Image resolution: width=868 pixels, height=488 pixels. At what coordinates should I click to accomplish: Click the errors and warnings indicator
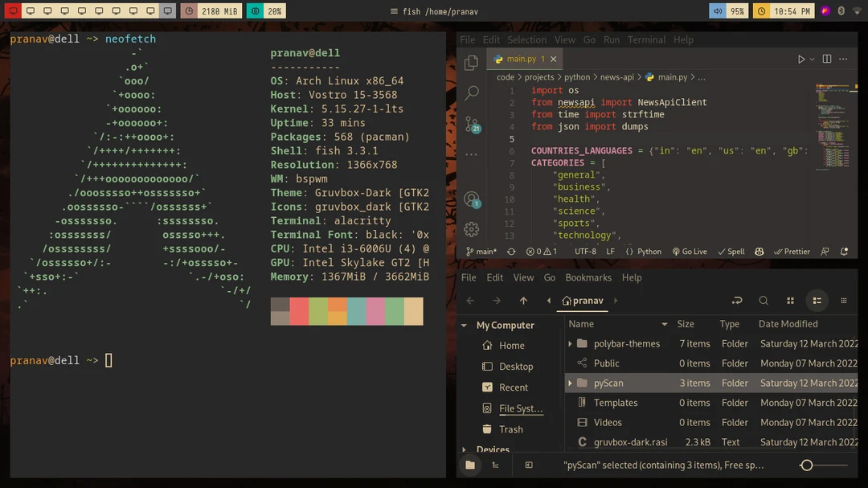pyautogui.click(x=540, y=251)
